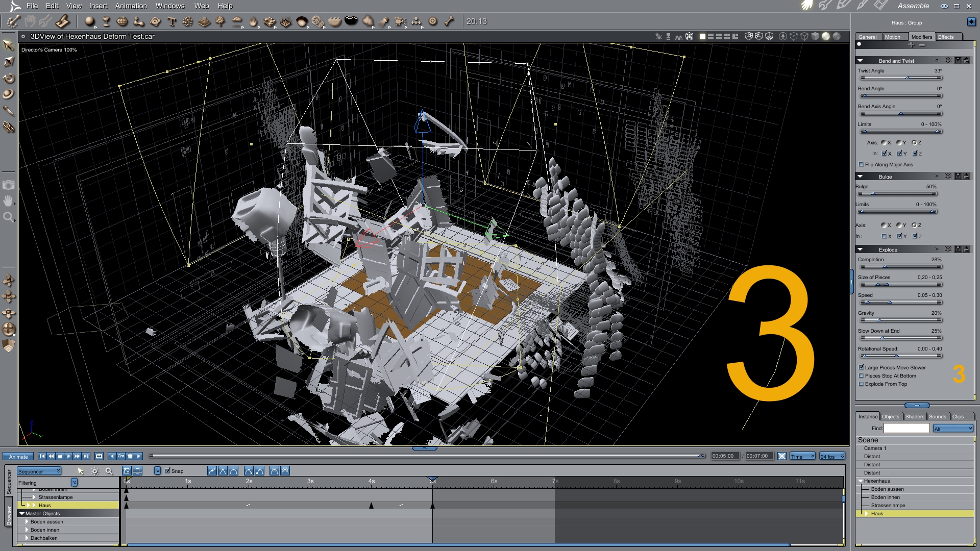This screenshot has width=980, height=551.
Task: Enable Pieces Stop At Bottom checkbox
Action: pyautogui.click(x=862, y=376)
